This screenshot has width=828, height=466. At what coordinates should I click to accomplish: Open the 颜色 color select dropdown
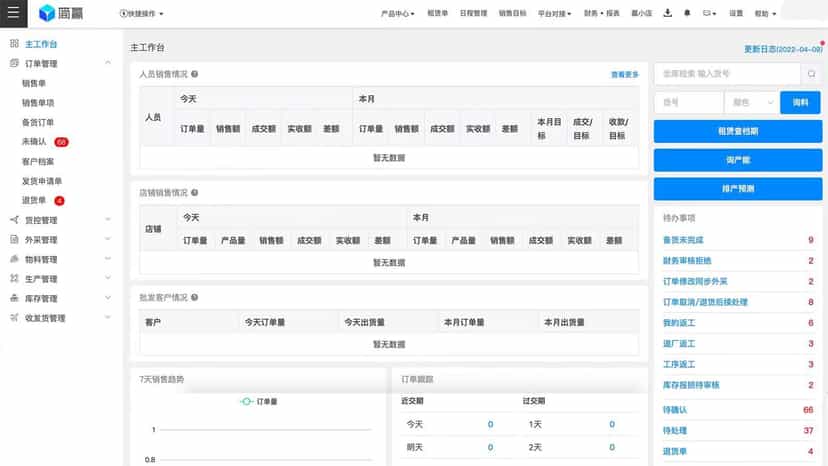click(752, 102)
